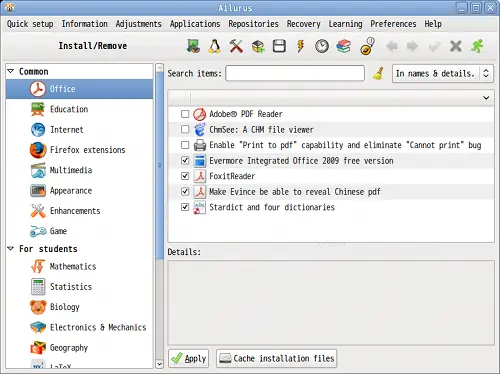This screenshot has height=374, width=500.
Task: Select the Internet category
Action: click(79, 130)
